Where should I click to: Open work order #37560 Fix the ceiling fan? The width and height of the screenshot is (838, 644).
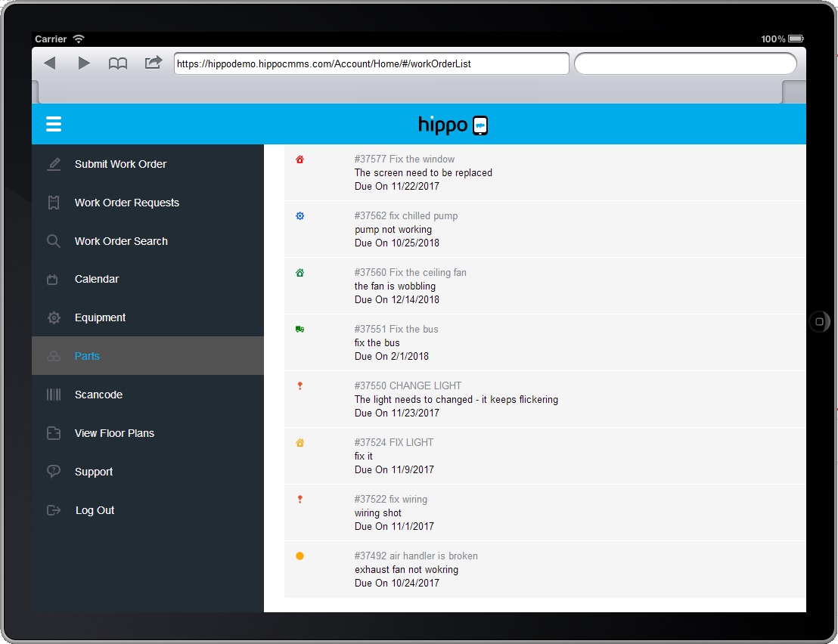(545, 286)
